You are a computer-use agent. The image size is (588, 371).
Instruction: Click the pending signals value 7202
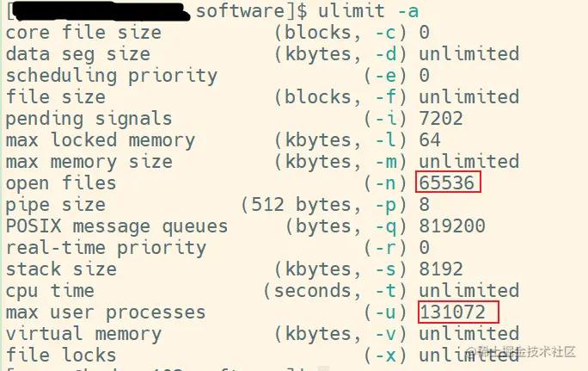[x=441, y=119]
